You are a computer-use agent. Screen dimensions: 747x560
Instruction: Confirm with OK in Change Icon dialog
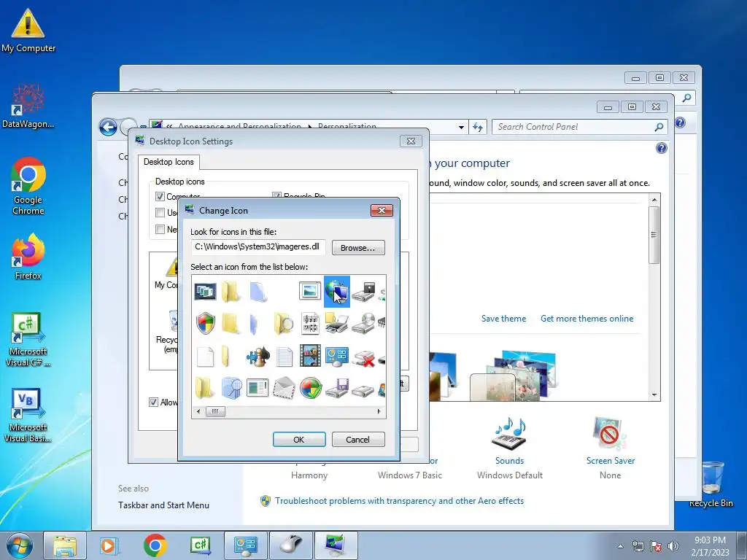pos(299,440)
